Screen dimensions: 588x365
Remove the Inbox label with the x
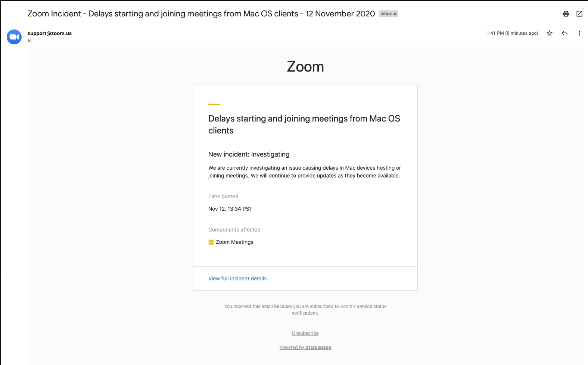[395, 14]
